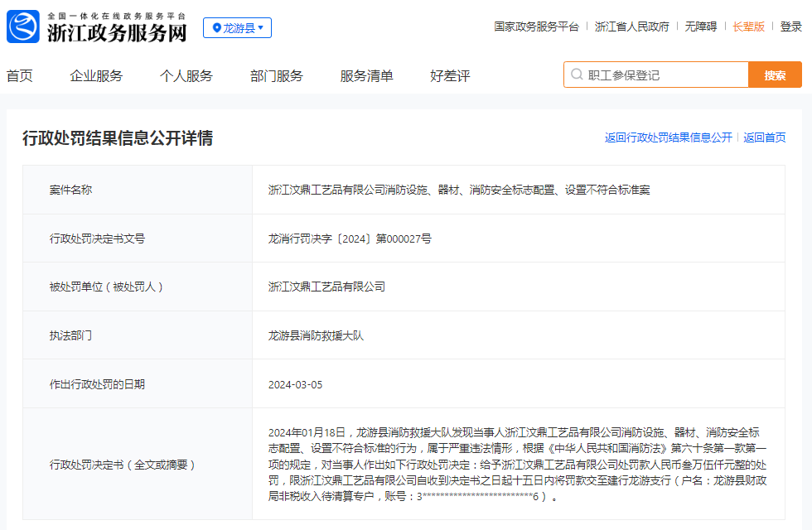
Task: Select the 被处罚单位（被处罚人） label
Action: [106, 287]
